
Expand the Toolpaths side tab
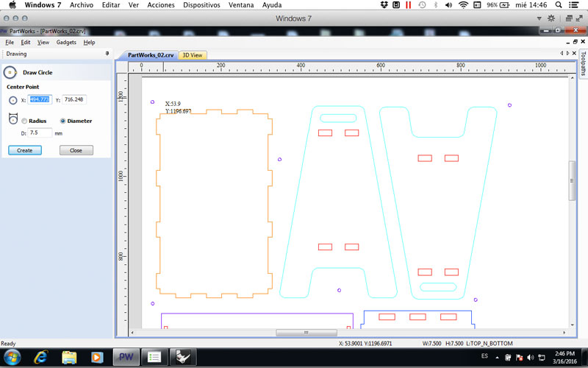point(583,63)
